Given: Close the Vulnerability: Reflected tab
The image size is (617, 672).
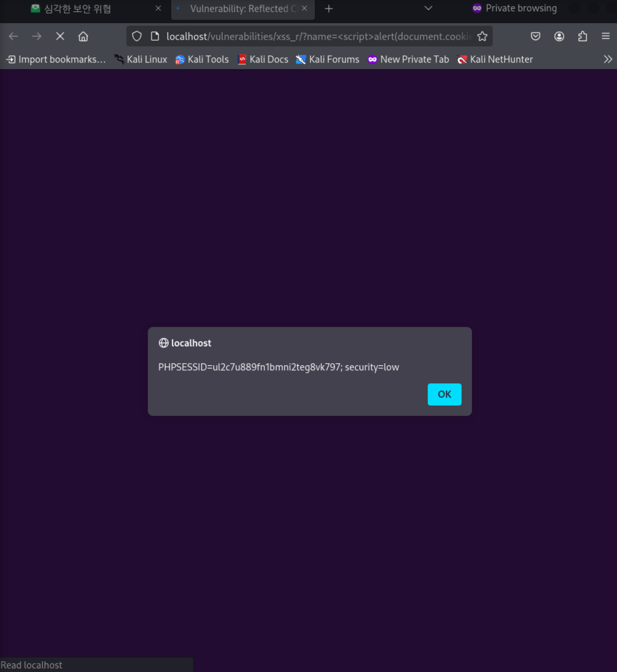Looking at the screenshot, I should pyautogui.click(x=305, y=8).
